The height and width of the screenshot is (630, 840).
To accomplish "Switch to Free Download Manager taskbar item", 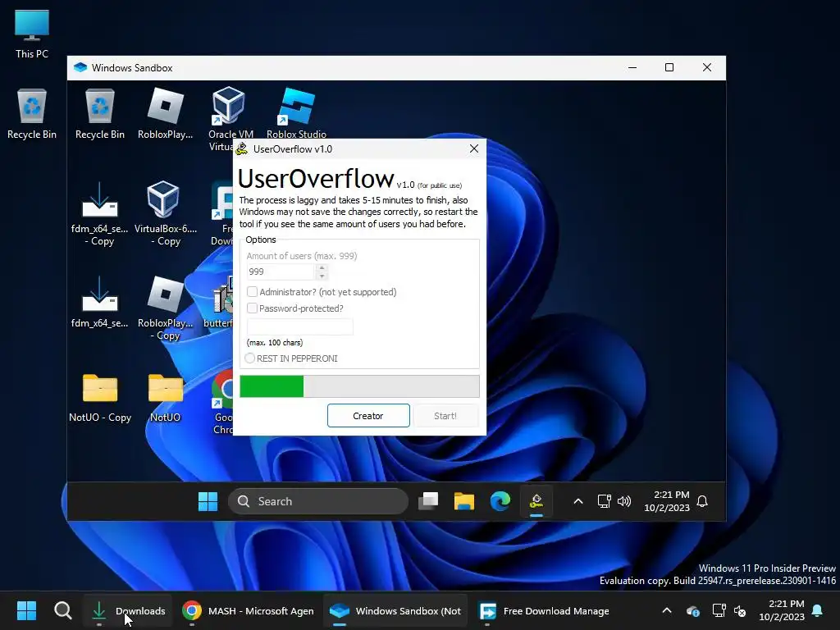I will tap(543, 610).
